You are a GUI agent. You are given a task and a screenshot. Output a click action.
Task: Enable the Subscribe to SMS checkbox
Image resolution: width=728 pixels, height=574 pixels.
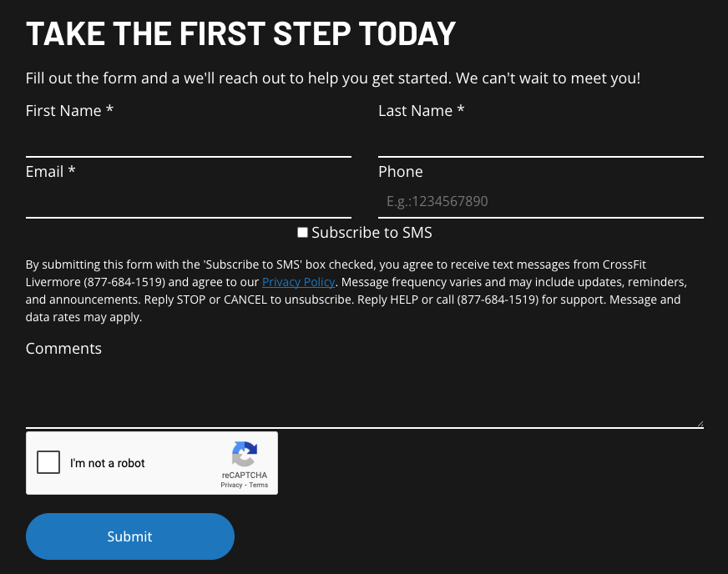click(x=302, y=233)
